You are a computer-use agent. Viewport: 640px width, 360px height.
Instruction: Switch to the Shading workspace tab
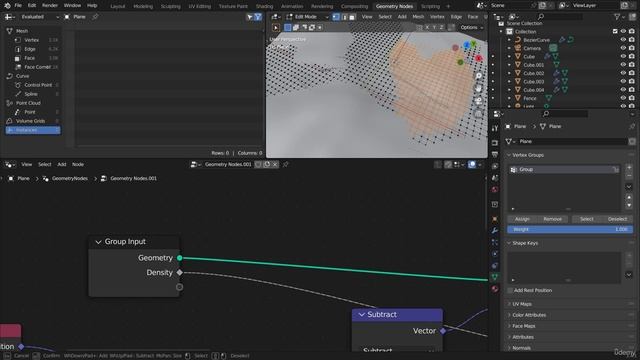click(x=264, y=7)
